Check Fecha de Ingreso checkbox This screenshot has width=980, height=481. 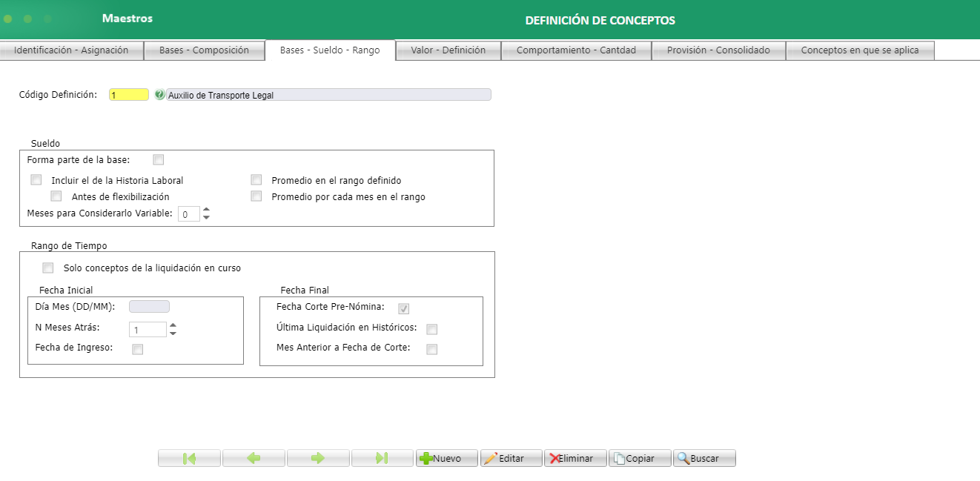pyautogui.click(x=138, y=350)
